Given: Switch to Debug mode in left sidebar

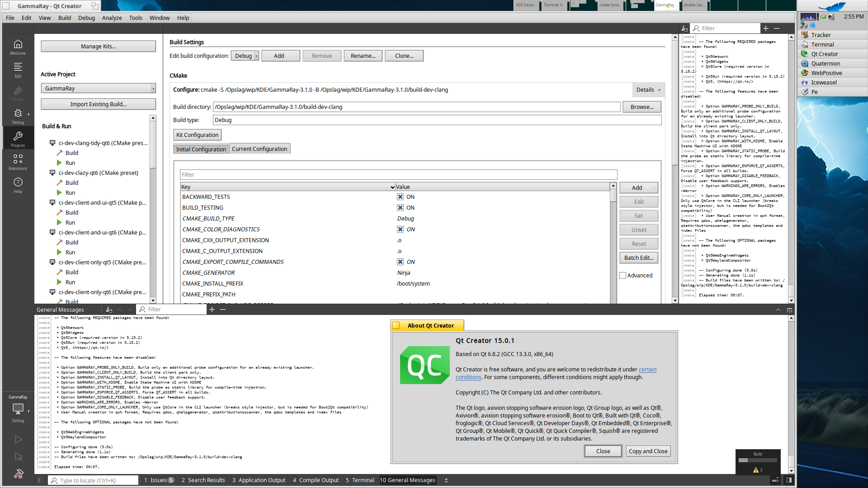Looking at the screenshot, I should [18, 116].
